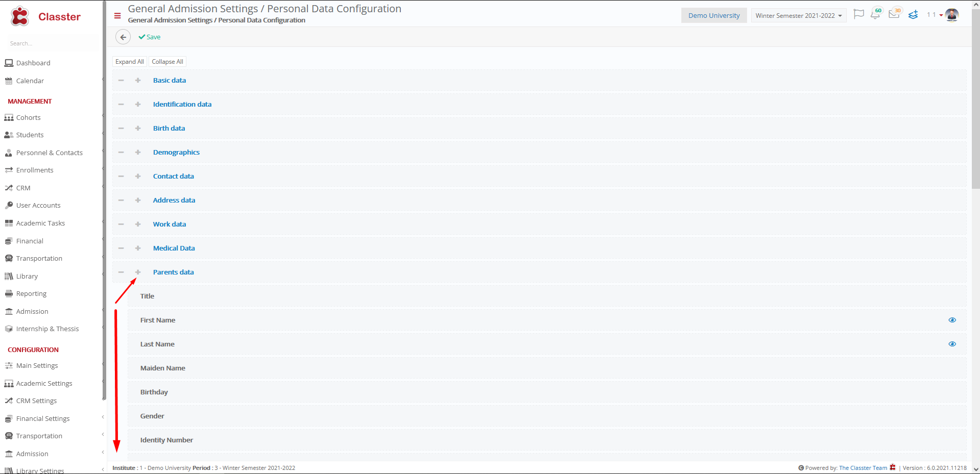The height and width of the screenshot is (474, 980).
Task: Select the Maiden Name row
Action: 547,368
